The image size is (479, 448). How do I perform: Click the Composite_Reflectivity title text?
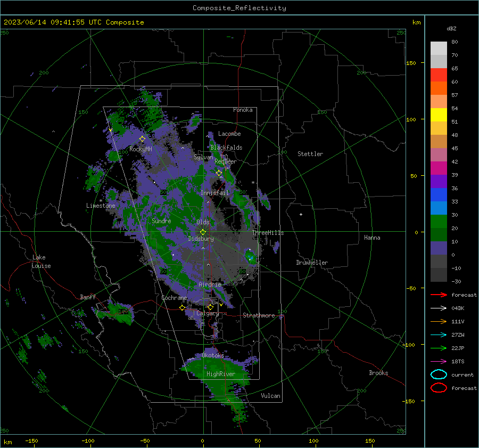pos(239,8)
